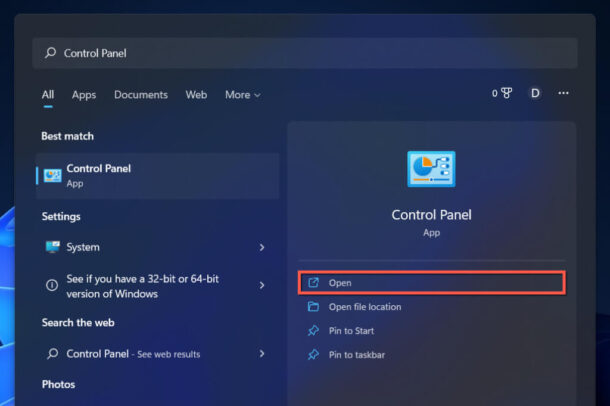610x406 pixels.
Task: Open the D account avatar
Action: point(535,93)
